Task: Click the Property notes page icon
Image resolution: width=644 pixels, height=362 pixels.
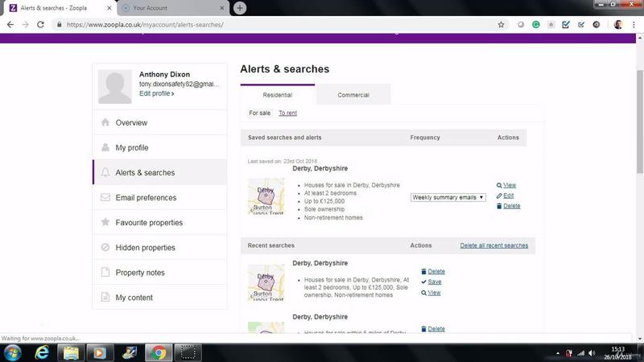Action: 105,272
